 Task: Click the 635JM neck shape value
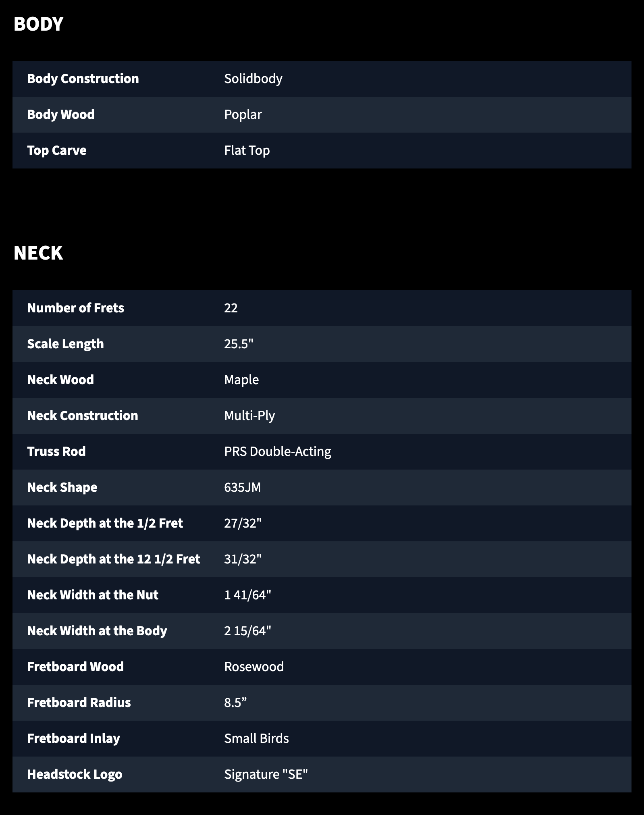(x=243, y=487)
